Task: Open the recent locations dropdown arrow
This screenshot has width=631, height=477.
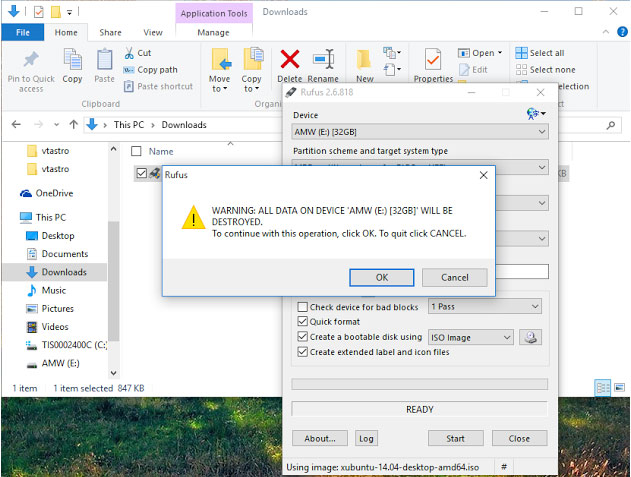Action: [x=56, y=125]
